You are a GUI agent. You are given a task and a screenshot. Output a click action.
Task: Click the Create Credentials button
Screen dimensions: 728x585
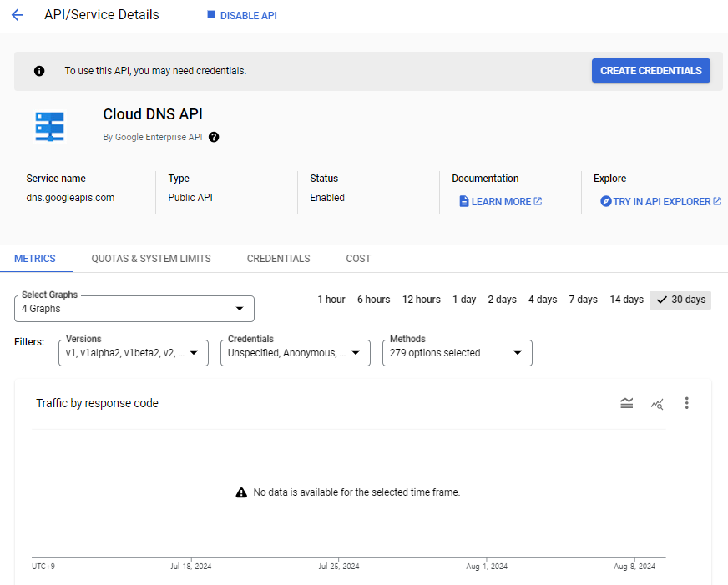[651, 70]
